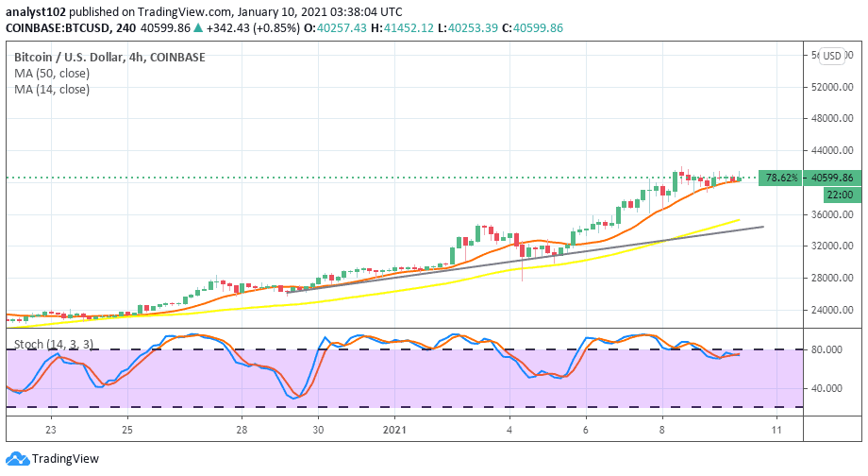
Task: Click the 11 date on time axis
Action: (776, 430)
